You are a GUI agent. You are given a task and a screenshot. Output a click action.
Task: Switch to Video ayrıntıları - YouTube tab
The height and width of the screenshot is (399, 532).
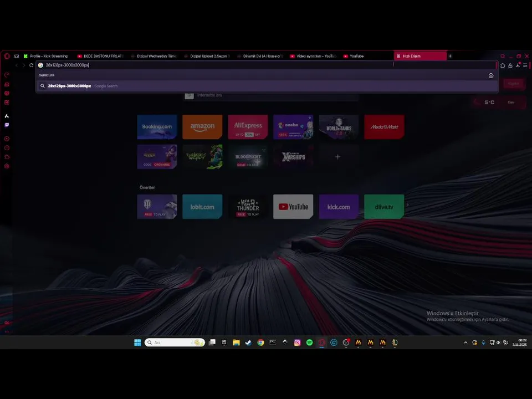pyautogui.click(x=314, y=57)
